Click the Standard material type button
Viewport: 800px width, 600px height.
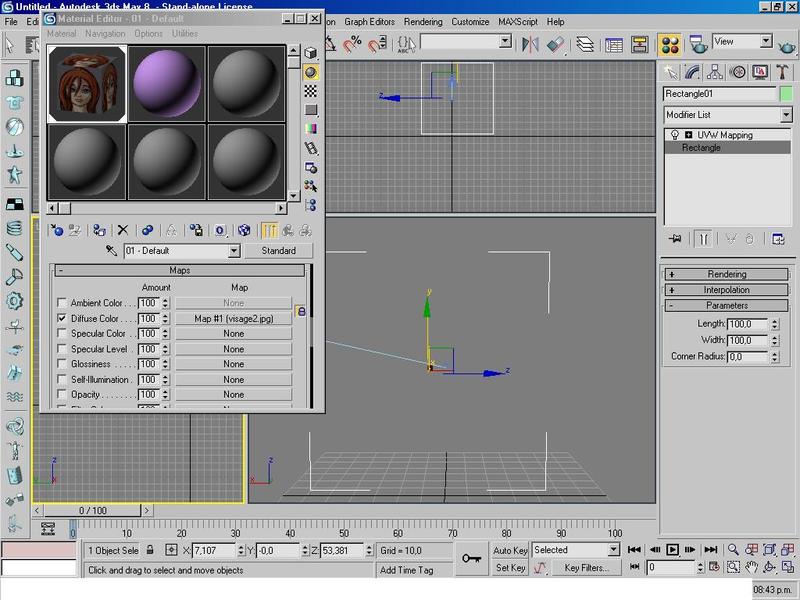pos(279,251)
